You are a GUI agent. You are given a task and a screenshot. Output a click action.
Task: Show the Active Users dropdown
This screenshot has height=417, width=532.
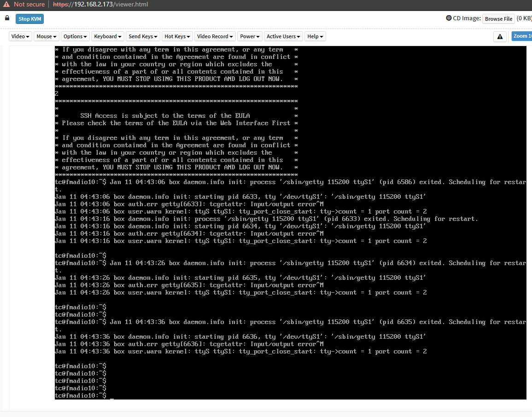(x=283, y=36)
